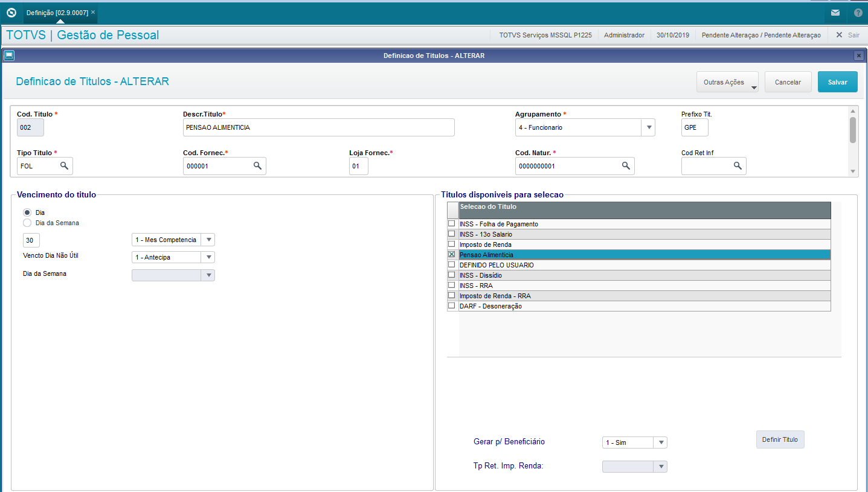Click the Cod. Titulo field 002

[x=30, y=127]
